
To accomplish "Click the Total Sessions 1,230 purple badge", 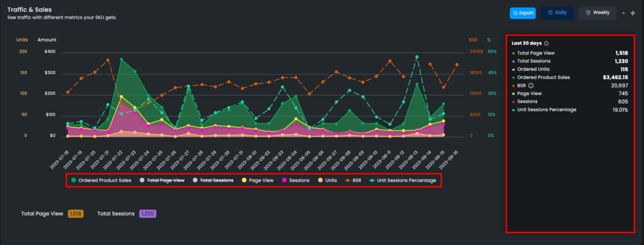I will pyautogui.click(x=148, y=214).
